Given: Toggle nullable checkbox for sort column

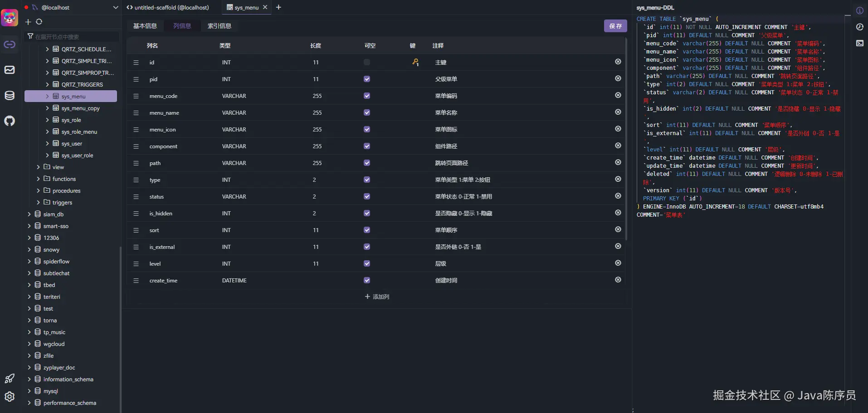Looking at the screenshot, I should (367, 230).
